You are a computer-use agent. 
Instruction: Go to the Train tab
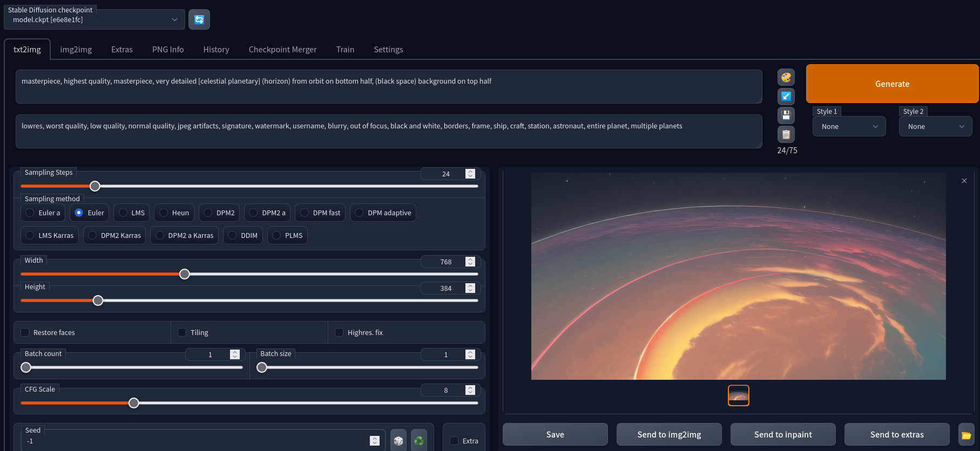tap(345, 49)
